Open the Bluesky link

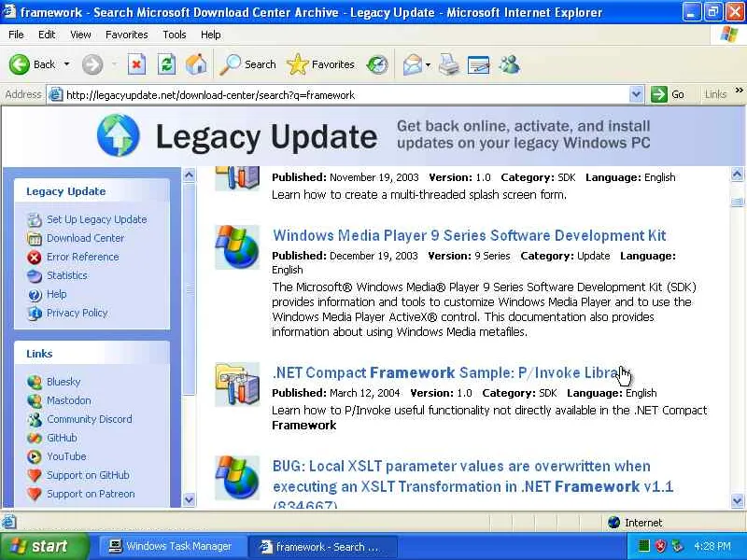click(63, 382)
